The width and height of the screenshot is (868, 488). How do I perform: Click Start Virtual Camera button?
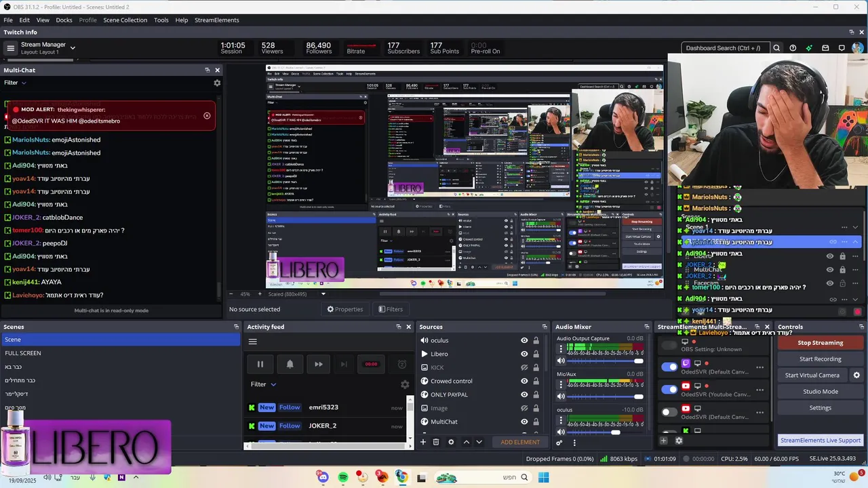[x=812, y=375]
